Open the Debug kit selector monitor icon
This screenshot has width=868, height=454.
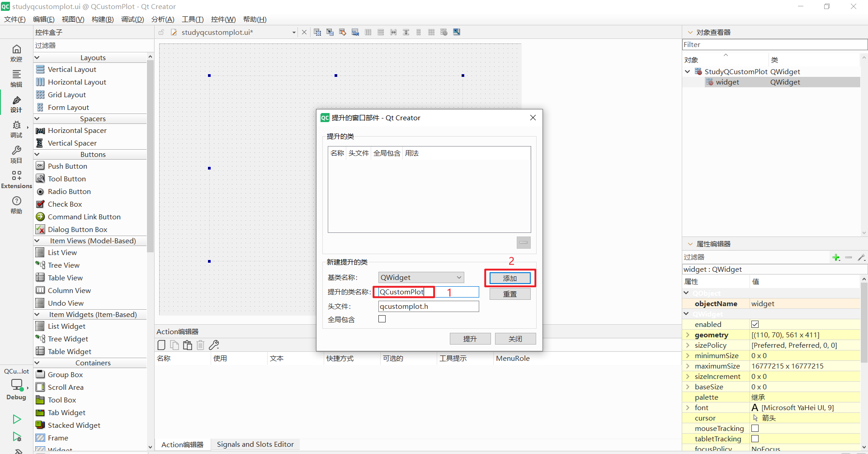pyautogui.click(x=17, y=385)
